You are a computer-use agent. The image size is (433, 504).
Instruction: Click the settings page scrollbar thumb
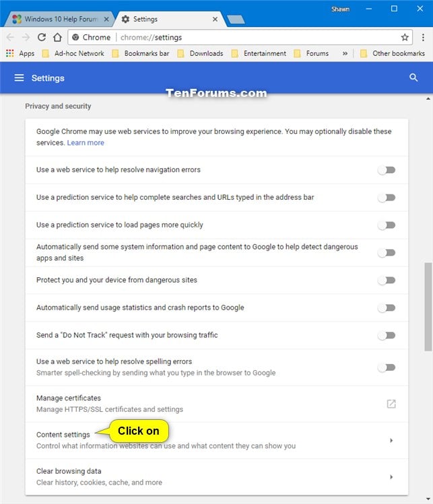[x=428, y=307]
